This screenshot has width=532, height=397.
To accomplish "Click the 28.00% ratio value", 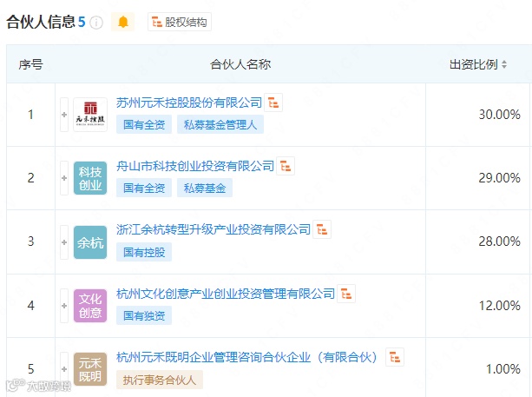I will pyautogui.click(x=499, y=242).
